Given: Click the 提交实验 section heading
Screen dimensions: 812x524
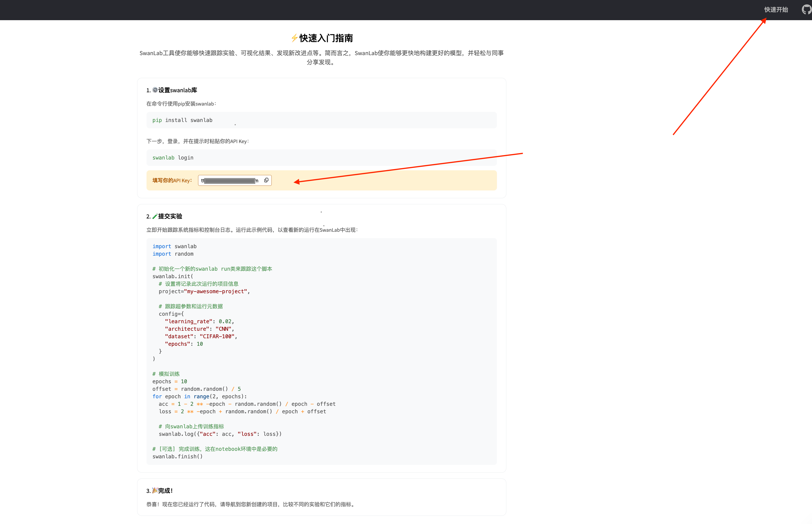Looking at the screenshot, I should (170, 216).
